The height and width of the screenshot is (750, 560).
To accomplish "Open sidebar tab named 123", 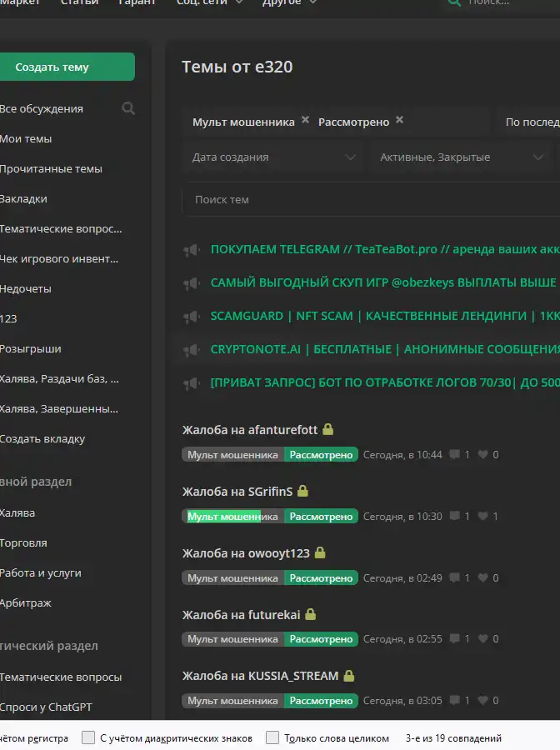I will click(x=8, y=318).
